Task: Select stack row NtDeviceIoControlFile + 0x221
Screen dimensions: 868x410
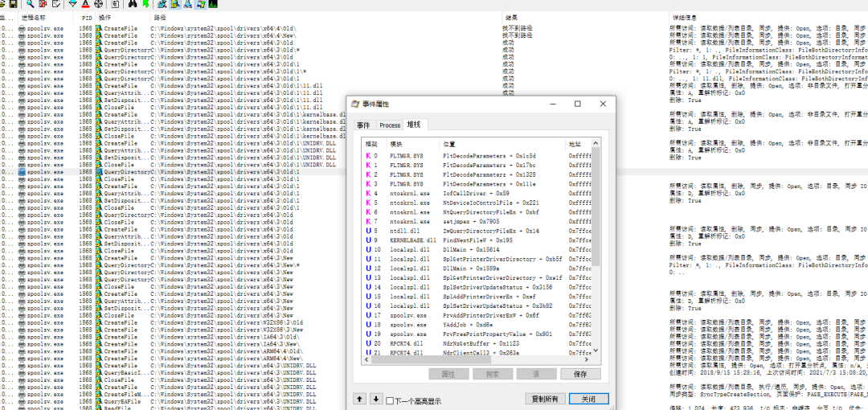Action: point(477,203)
